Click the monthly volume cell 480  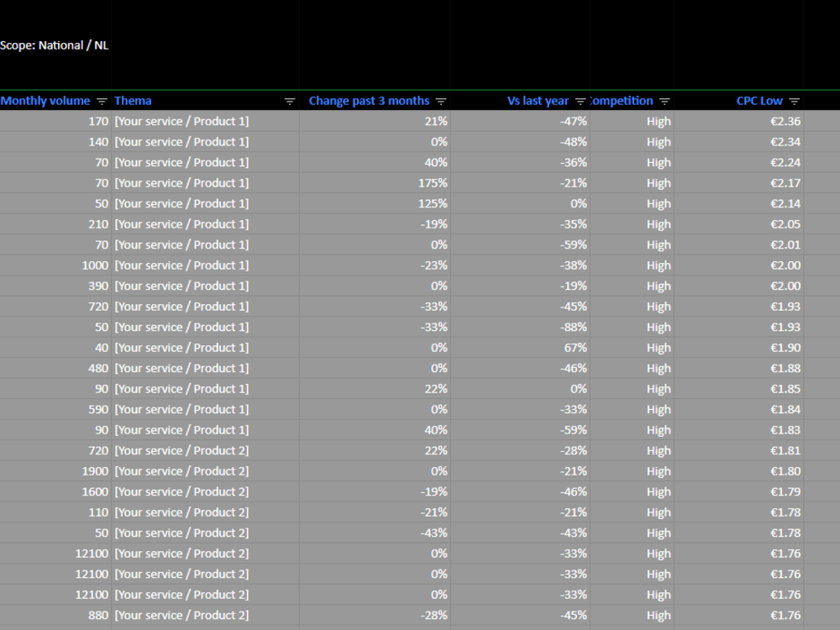tap(55, 368)
